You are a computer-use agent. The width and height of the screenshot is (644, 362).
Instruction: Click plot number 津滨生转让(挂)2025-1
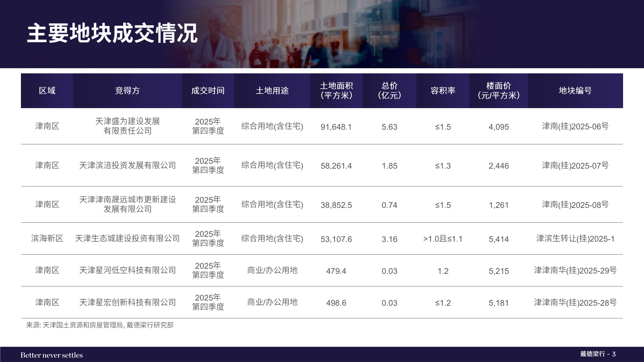tap(575, 239)
